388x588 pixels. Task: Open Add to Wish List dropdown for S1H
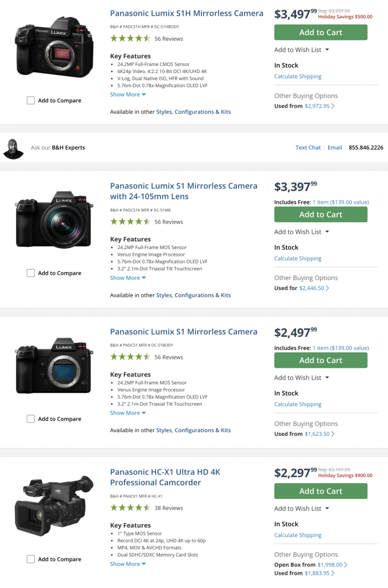pos(301,50)
